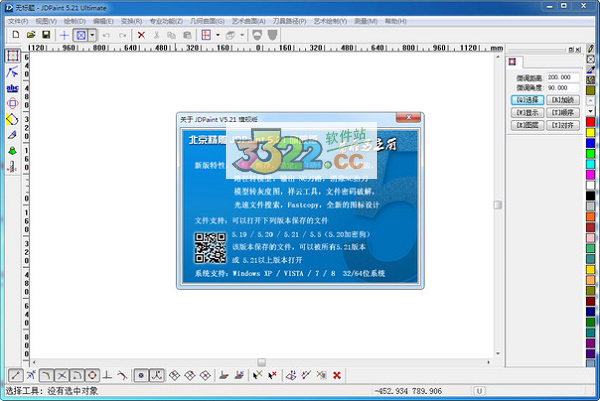
Task: Click the Undo arrow icon
Action: tap(108, 34)
